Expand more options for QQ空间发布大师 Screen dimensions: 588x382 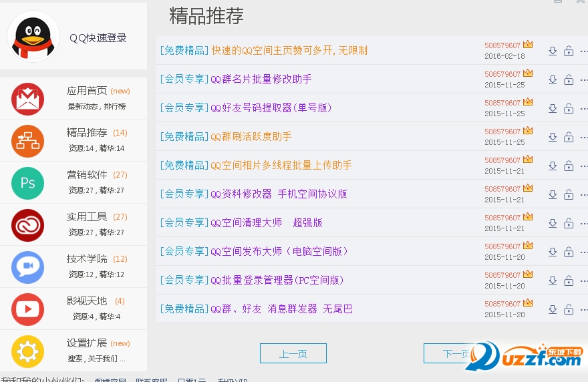[584, 252]
